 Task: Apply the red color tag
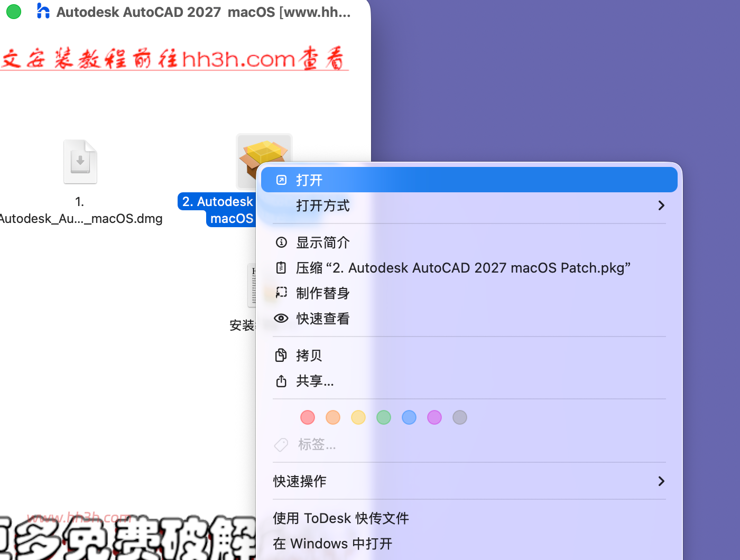(x=308, y=417)
